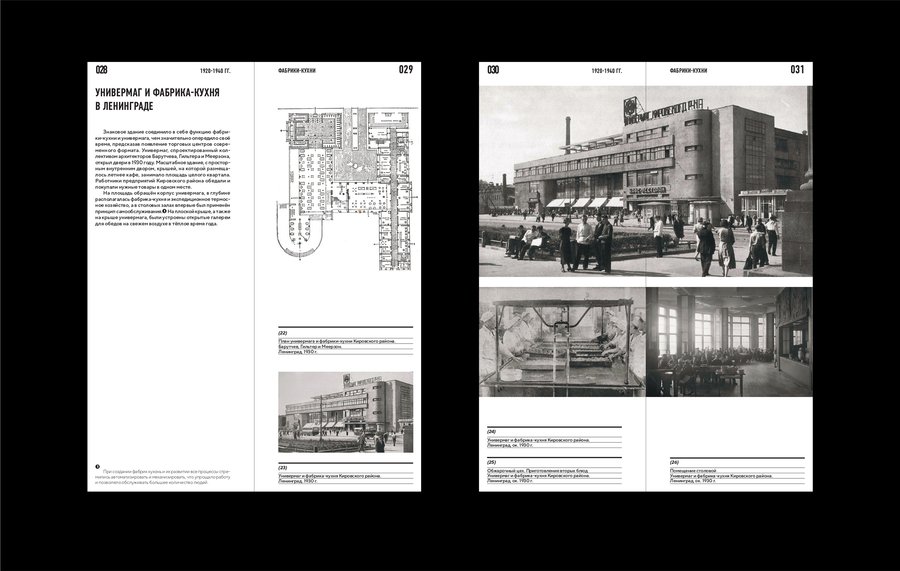Click caption number (24)
This screenshot has width=900, height=571.
(491, 432)
